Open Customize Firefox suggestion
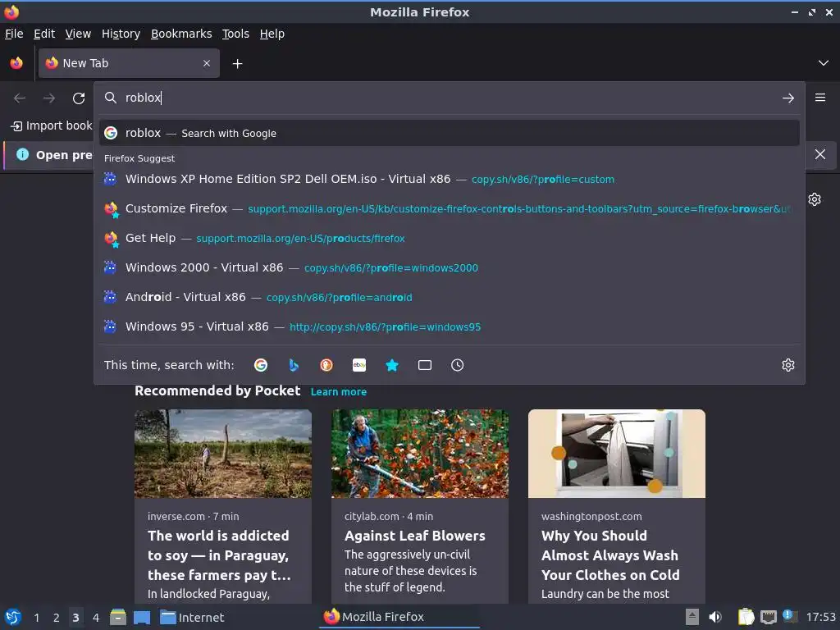The image size is (840, 630). (x=449, y=208)
